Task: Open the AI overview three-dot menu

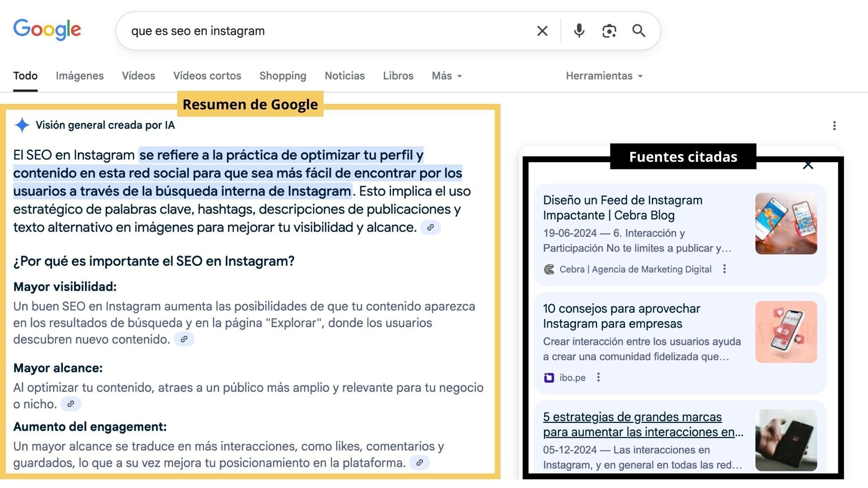Action: tap(835, 126)
